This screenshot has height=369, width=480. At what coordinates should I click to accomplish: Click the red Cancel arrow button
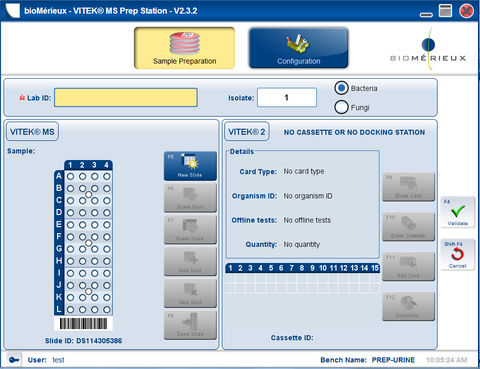tap(457, 255)
